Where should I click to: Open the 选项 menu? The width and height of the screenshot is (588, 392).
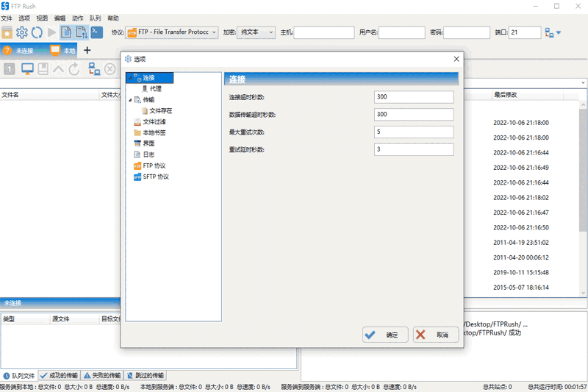(24, 18)
